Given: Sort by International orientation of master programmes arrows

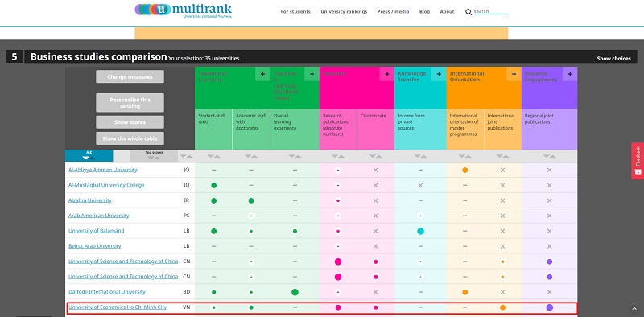Looking at the screenshot, I should tap(465, 156).
